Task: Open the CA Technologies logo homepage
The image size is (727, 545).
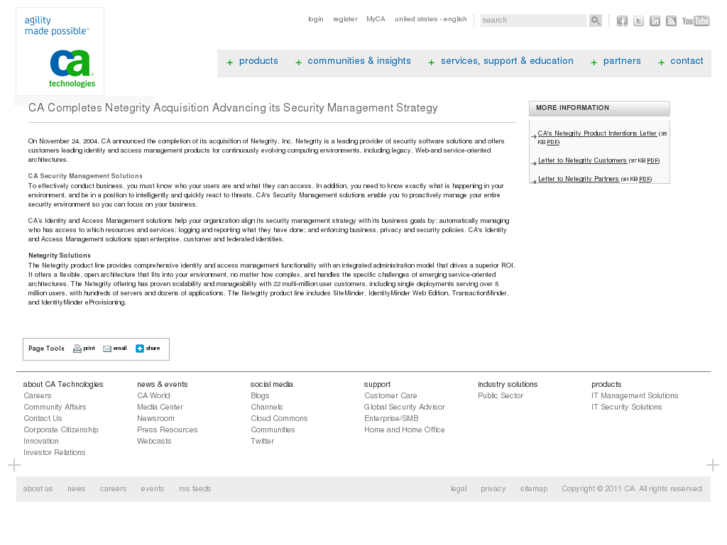Action: [60, 51]
